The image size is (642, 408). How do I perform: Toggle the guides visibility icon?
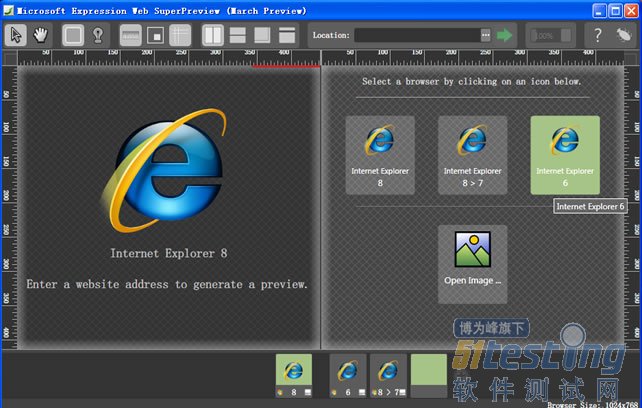[180, 34]
